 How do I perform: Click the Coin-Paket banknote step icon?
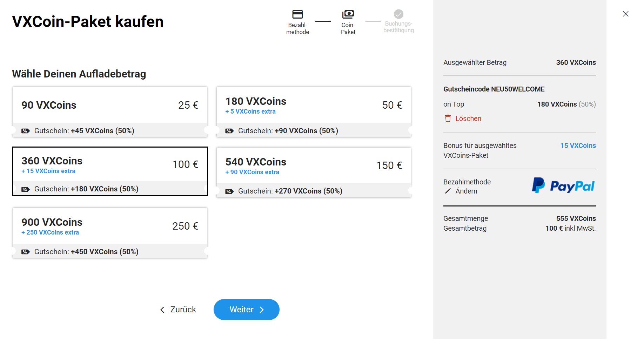click(348, 14)
